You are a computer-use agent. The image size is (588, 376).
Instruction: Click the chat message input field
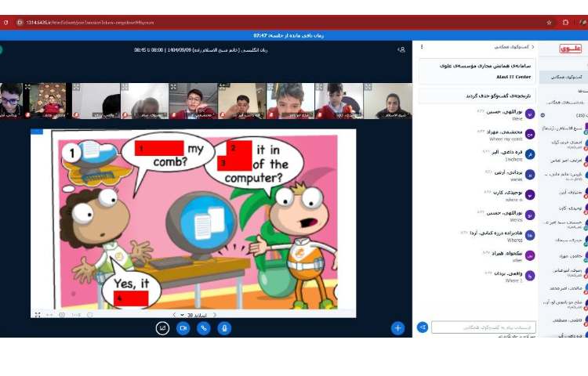[x=483, y=327]
